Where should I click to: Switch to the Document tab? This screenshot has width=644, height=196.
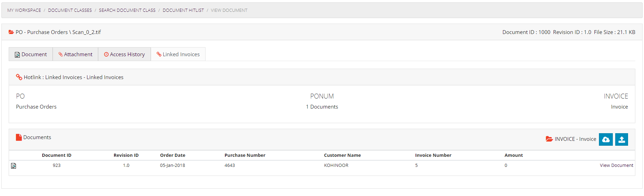31,54
